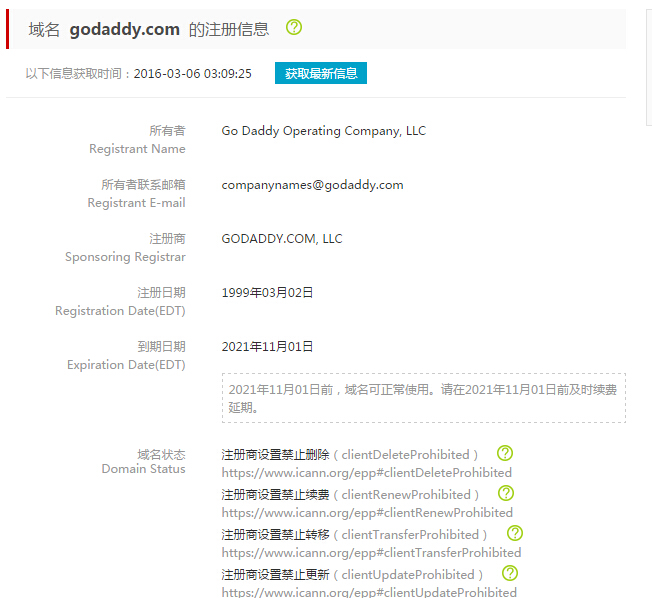Click the Registration Date(EDT) label
Image resolution: width=652 pixels, height=598 pixels.
(120, 311)
